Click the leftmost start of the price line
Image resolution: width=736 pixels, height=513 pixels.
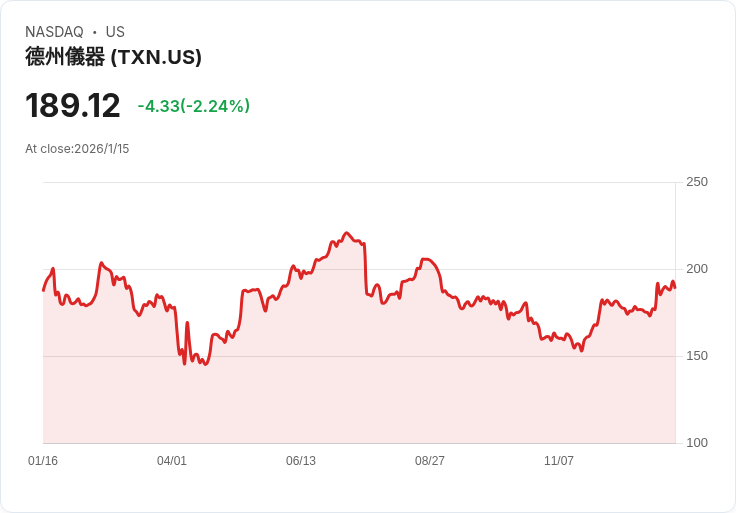pyautogui.click(x=43, y=290)
